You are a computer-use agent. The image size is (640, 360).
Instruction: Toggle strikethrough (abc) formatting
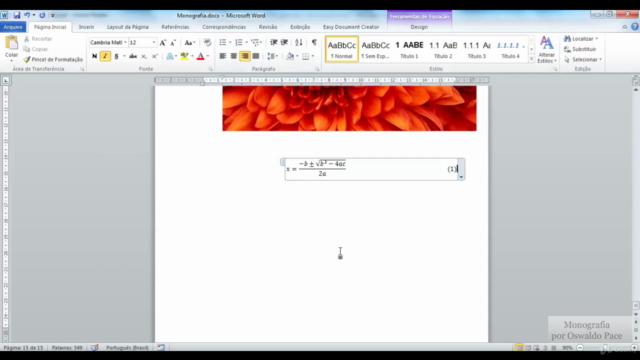133,56
